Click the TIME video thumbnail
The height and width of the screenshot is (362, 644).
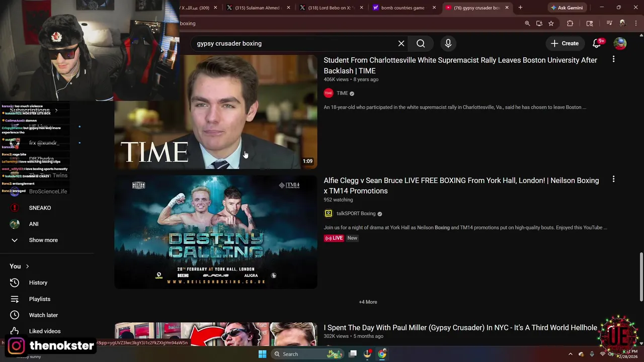pyautogui.click(x=216, y=112)
